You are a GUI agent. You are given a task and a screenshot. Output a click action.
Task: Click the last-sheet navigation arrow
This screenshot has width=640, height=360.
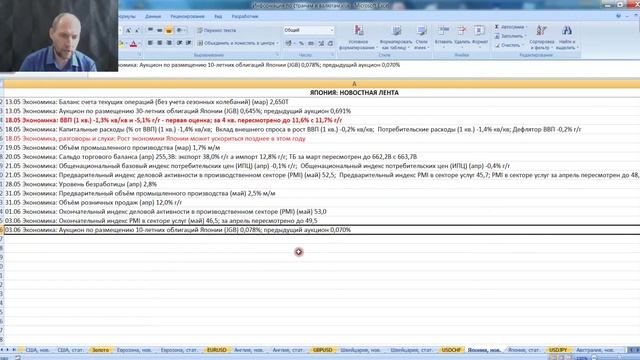[x=15, y=350]
